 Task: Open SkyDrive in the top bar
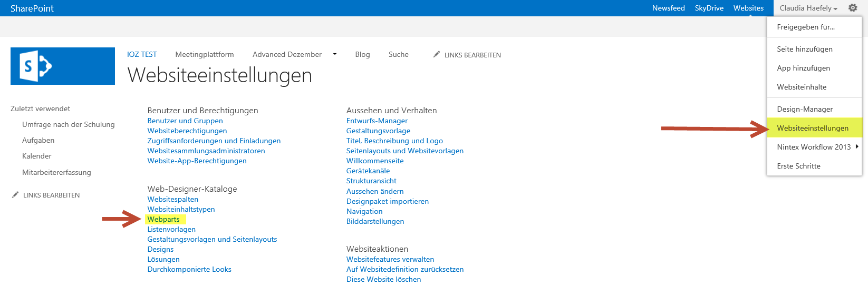709,8
